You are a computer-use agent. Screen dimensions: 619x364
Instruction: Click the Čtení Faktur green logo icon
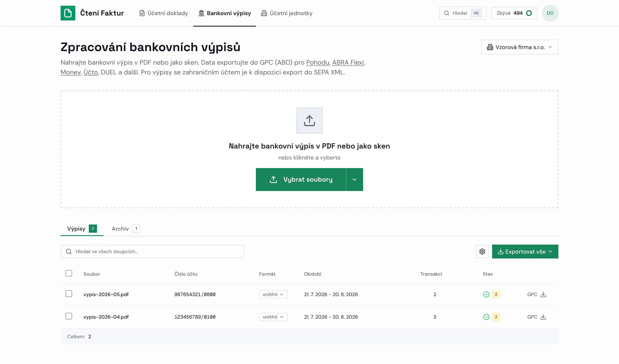[68, 13]
